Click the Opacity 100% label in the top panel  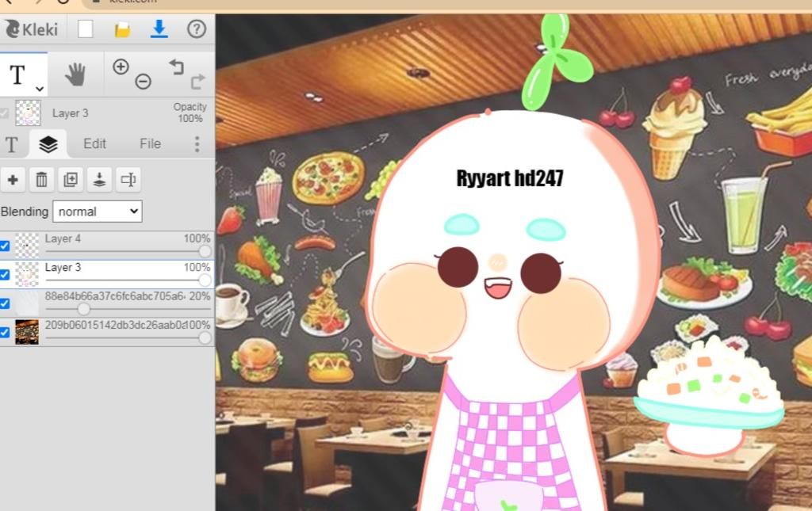(190, 112)
